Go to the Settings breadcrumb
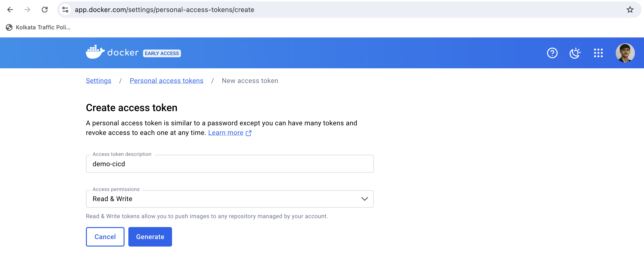Viewport: 644px width, 254px height. pos(99,81)
